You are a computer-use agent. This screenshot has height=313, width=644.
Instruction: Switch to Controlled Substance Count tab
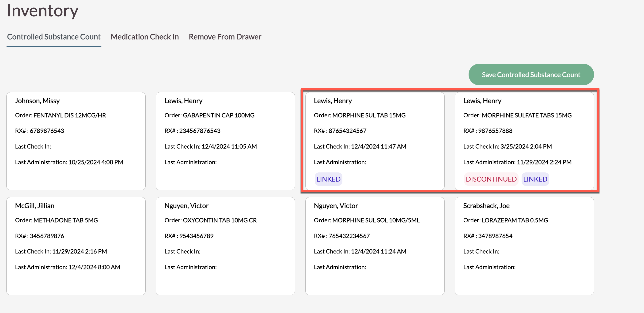(x=54, y=37)
